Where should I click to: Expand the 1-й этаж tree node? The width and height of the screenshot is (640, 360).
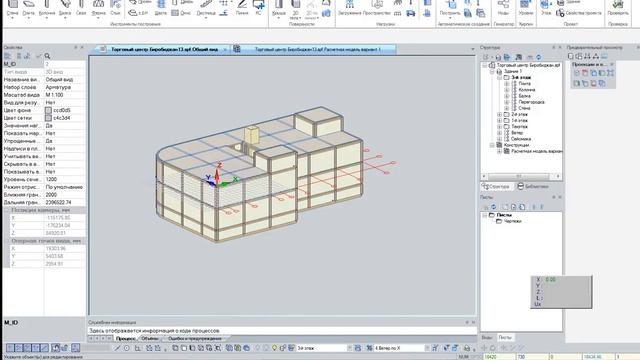pos(499,120)
